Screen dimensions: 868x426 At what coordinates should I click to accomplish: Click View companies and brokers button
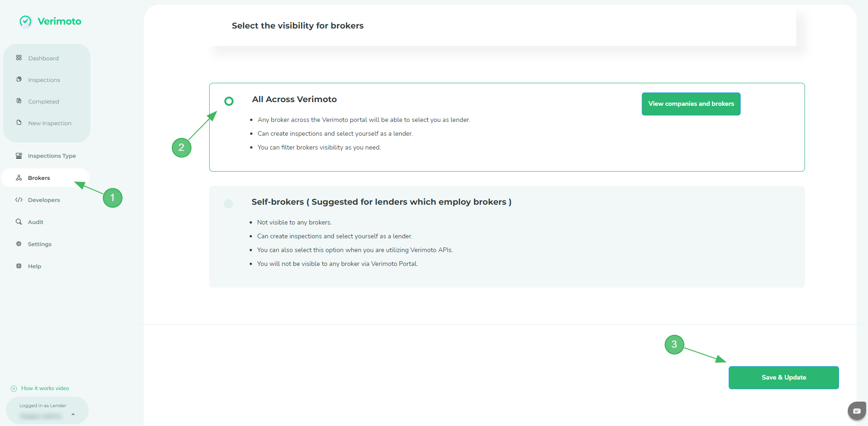click(x=691, y=104)
